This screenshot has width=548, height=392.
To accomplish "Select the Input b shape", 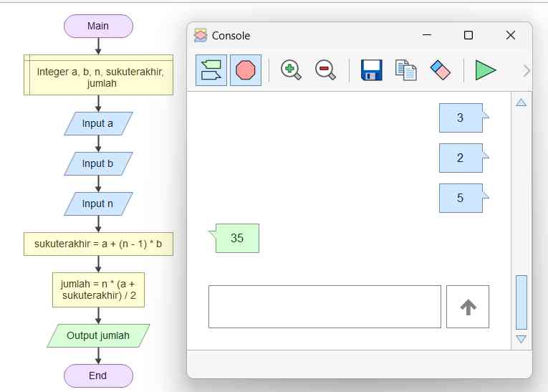I will click(x=98, y=163).
